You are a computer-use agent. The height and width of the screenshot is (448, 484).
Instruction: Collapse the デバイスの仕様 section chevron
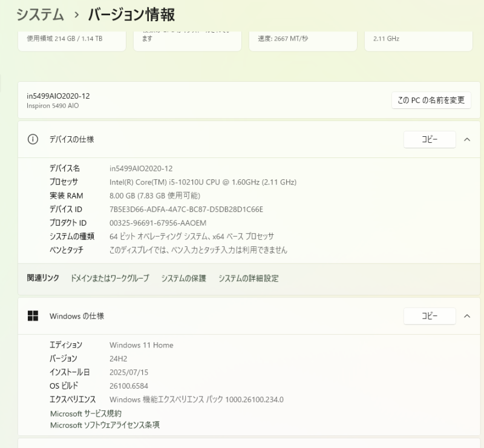[x=467, y=139]
